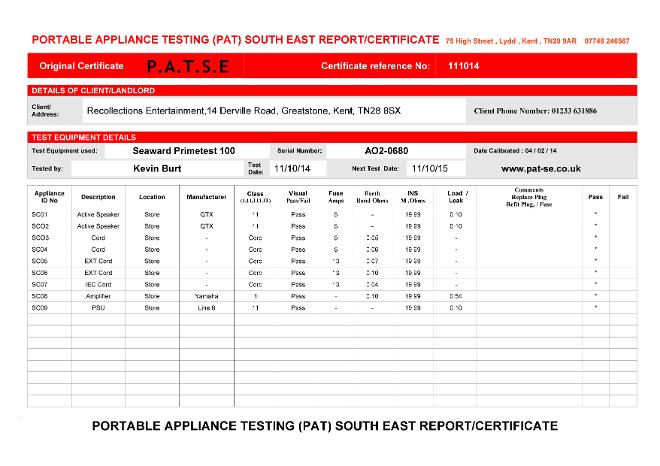Click the Seaward Primetest 100 equipment field
Screen dimensions: 660x466
click(184, 150)
